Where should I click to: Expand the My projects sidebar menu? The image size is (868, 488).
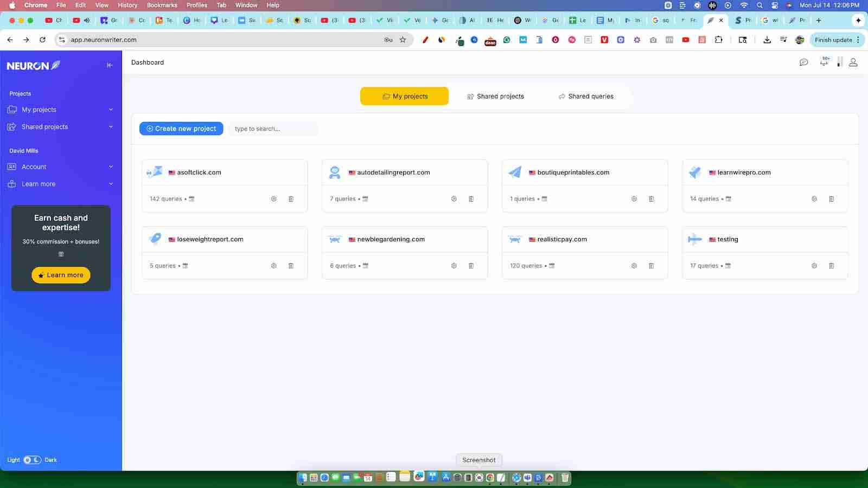click(x=60, y=110)
